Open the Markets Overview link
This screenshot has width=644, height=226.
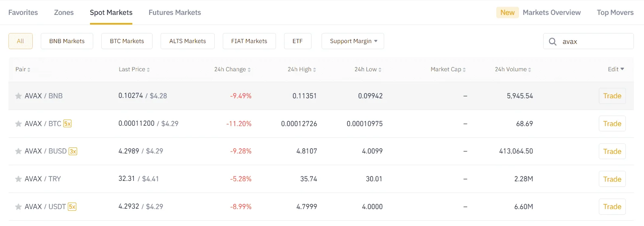552,12
